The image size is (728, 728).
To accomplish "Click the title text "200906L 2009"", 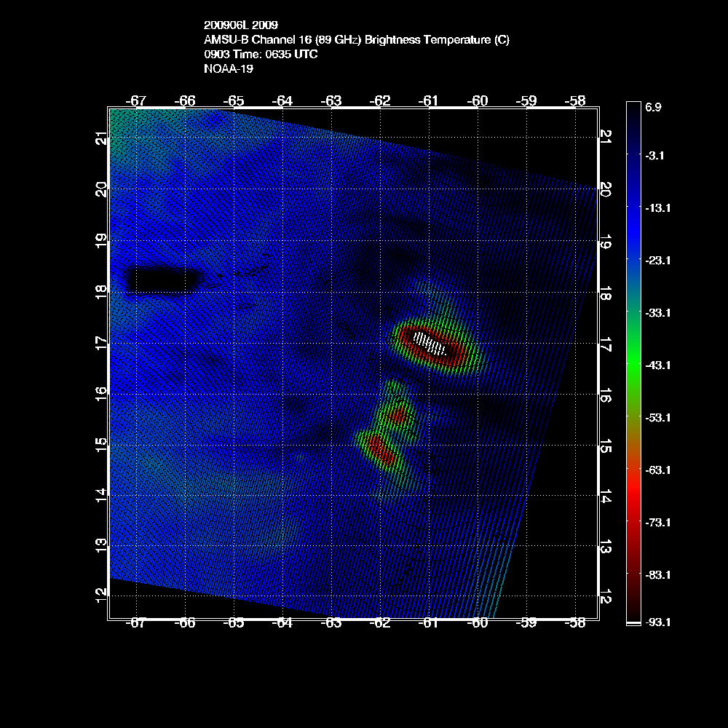I will pos(240,25).
